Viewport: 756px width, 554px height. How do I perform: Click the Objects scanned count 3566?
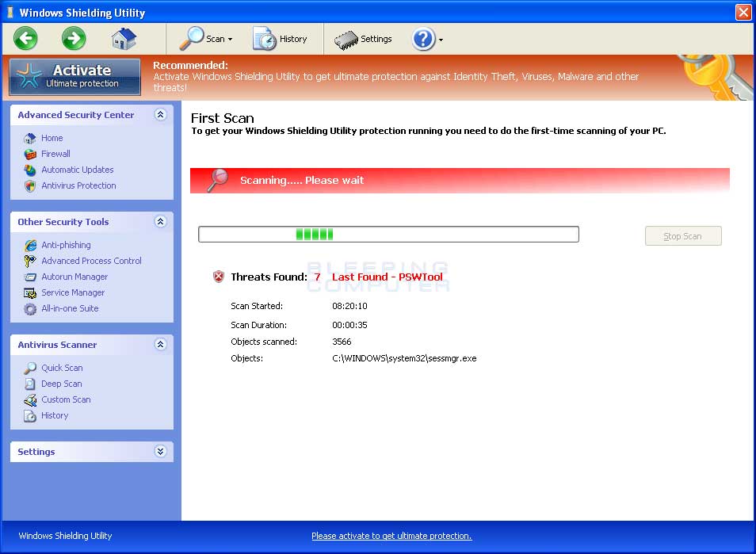point(342,342)
